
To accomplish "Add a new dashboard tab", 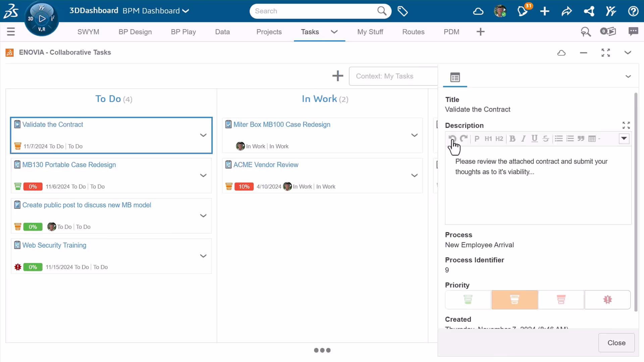I will (480, 32).
